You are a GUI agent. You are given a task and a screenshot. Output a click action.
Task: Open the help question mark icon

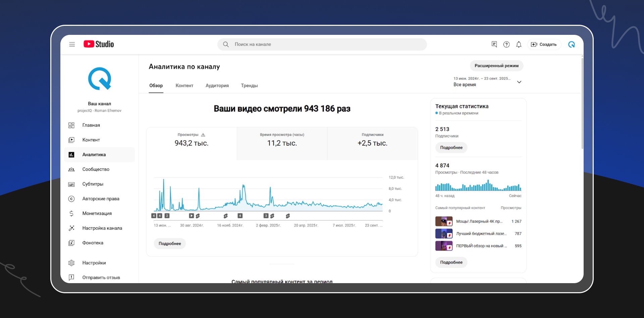506,44
